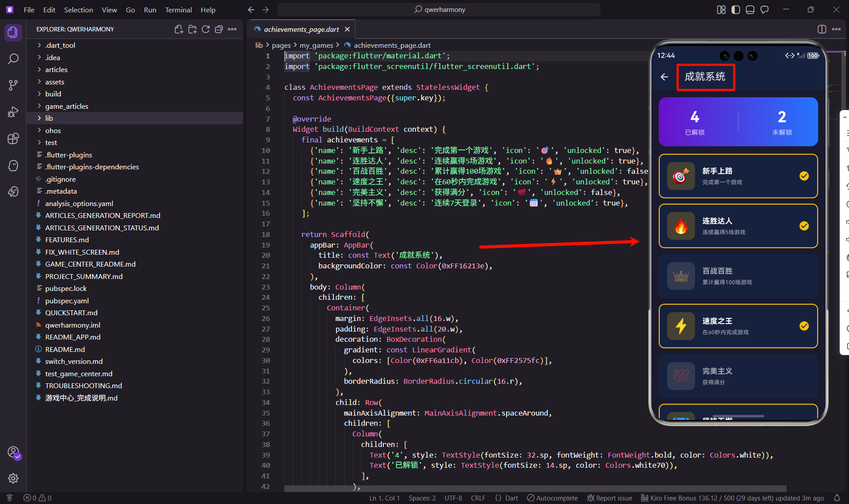Open Source Control view
Image resolution: width=849 pixels, height=504 pixels.
[x=13, y=85]
